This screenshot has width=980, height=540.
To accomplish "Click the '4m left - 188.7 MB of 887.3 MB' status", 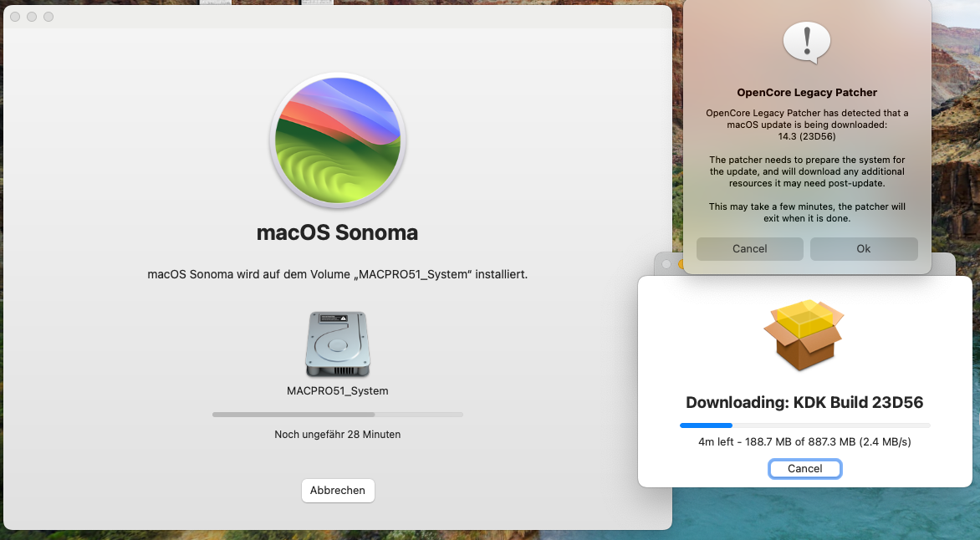I will 804,442.
